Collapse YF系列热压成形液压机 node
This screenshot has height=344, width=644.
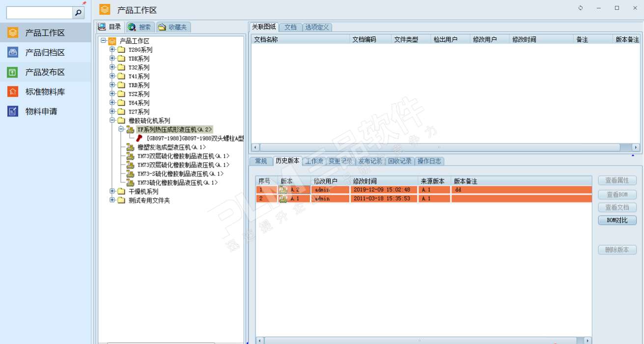(121, 129)
